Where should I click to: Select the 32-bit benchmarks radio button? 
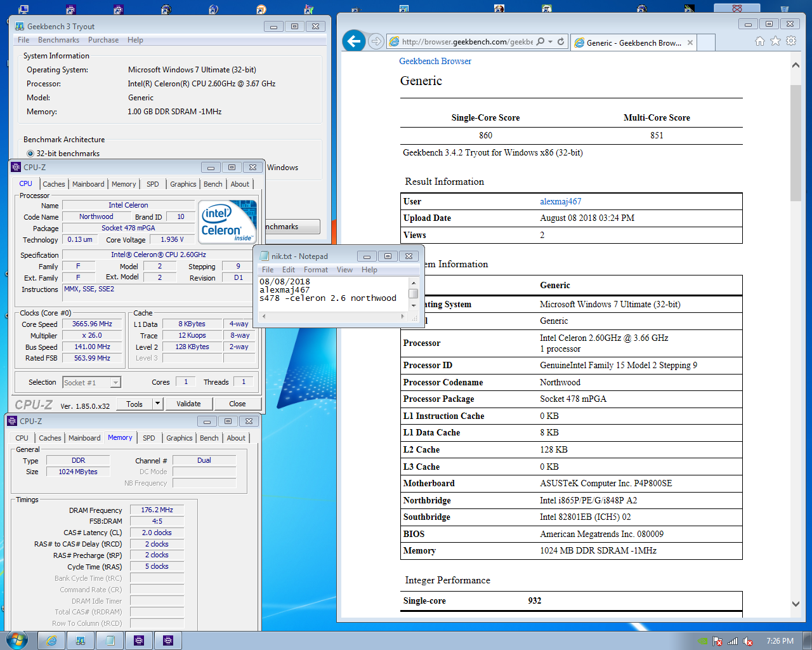30,154
